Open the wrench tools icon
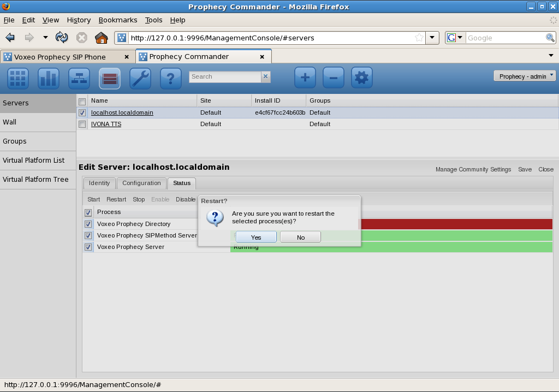This screenshot has width=559, height=392. click(x=140, y=78)
